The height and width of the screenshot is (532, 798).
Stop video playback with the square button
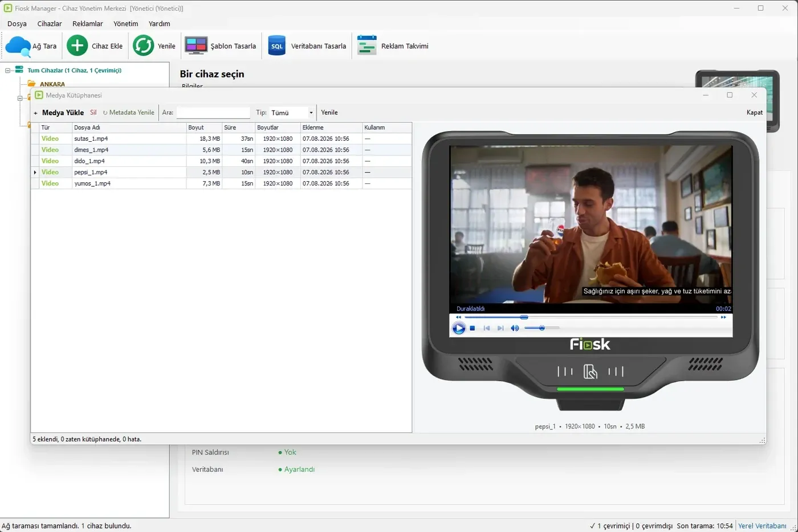coord(473,328)
